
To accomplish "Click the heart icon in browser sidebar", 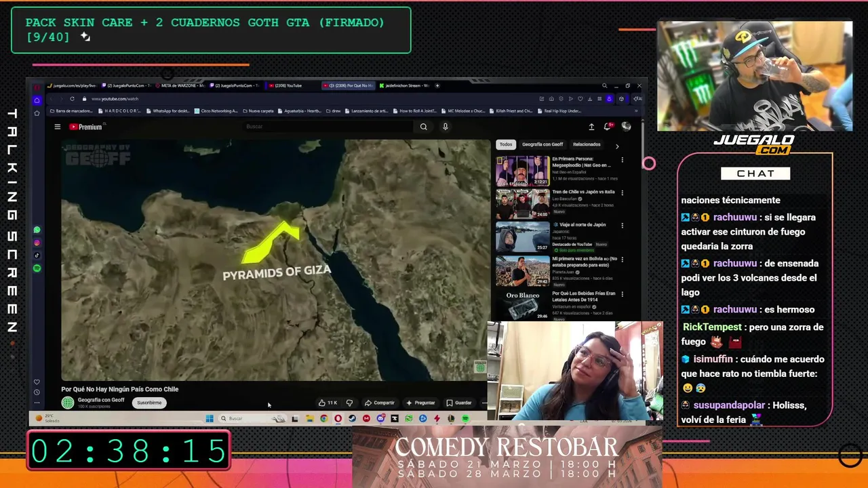I will pos(37,382).
